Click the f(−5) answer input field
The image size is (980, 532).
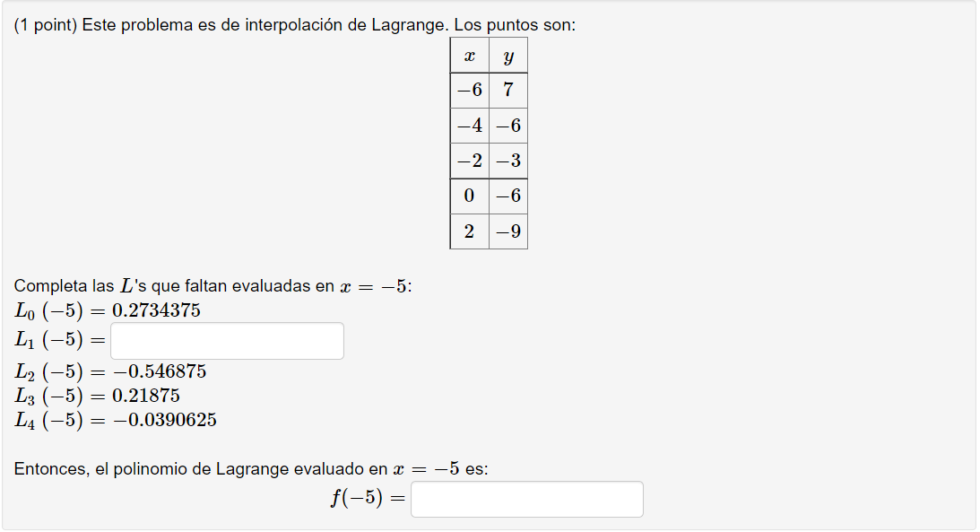point(527,499)
